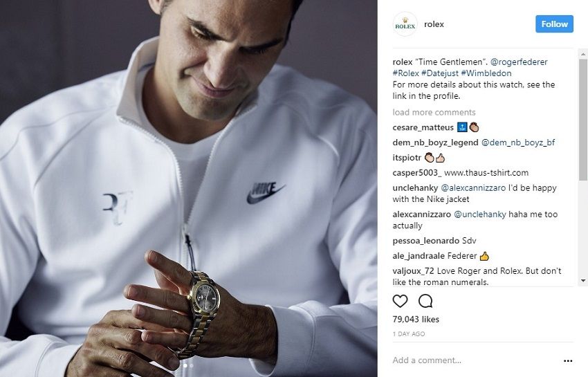Expand load more comments

pyautogui.click(x=434, y=112)
